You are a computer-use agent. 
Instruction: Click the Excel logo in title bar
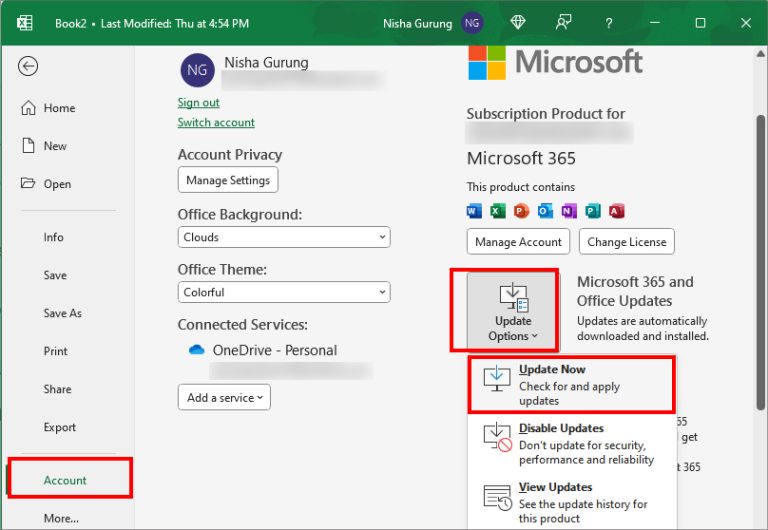[x=24, y=23]
